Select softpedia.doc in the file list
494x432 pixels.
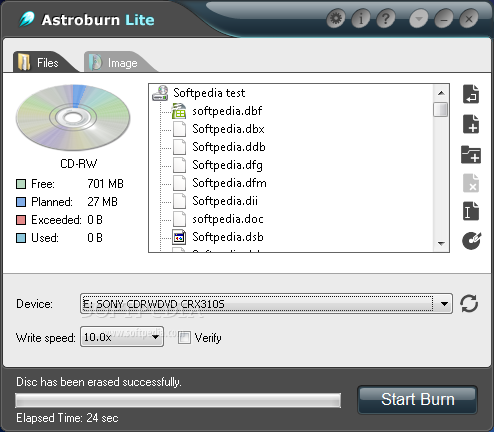228,219
